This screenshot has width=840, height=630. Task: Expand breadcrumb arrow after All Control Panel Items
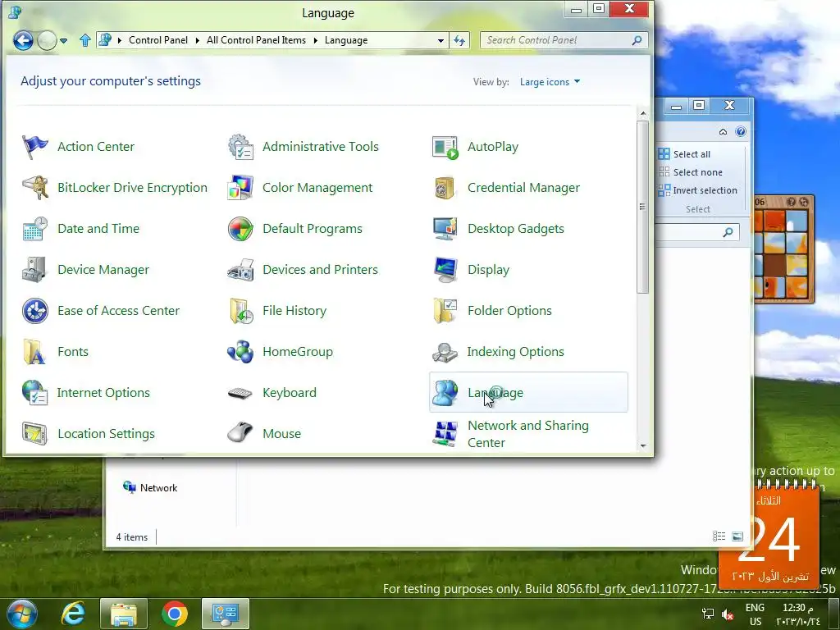click(316, 41)
